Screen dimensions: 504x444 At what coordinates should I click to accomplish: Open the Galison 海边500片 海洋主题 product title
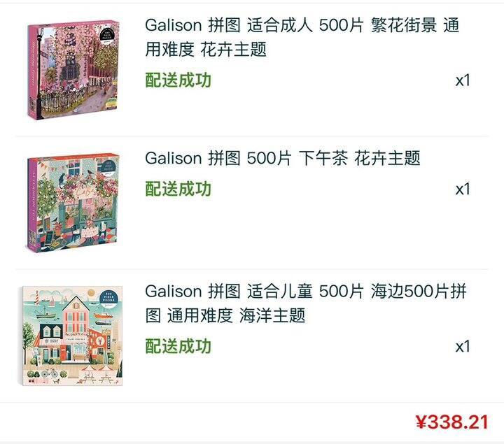[x=306, y=303]
